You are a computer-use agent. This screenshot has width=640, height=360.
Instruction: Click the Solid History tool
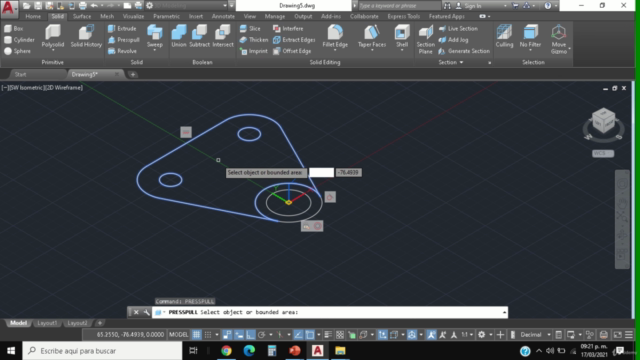[86, 37]
